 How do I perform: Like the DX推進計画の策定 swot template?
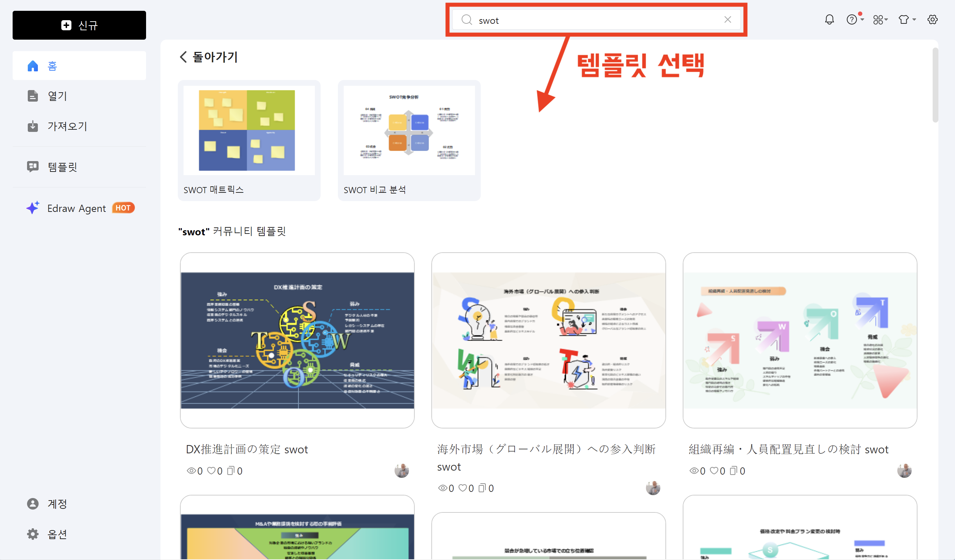(211, 471)
